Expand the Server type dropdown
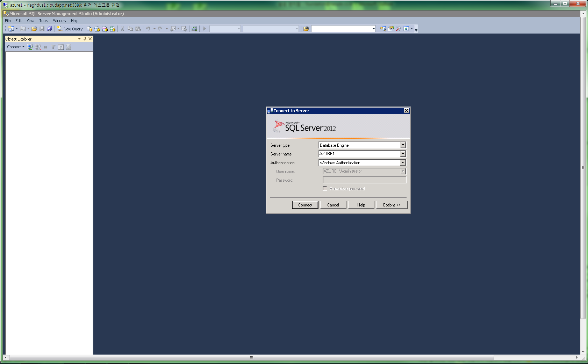Viewport: 588px width, 364px height. click(x=403, y=145)
